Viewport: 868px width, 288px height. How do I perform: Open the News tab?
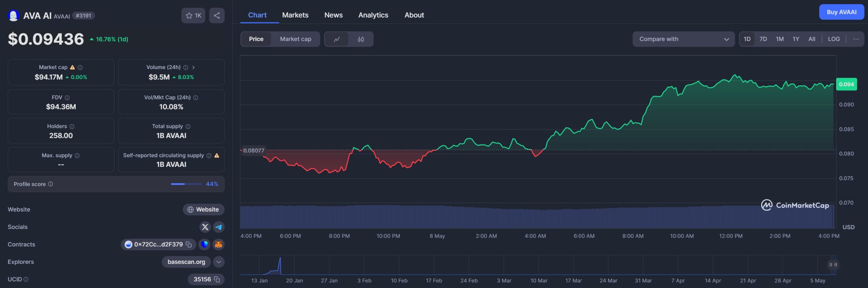click(333, 15)
